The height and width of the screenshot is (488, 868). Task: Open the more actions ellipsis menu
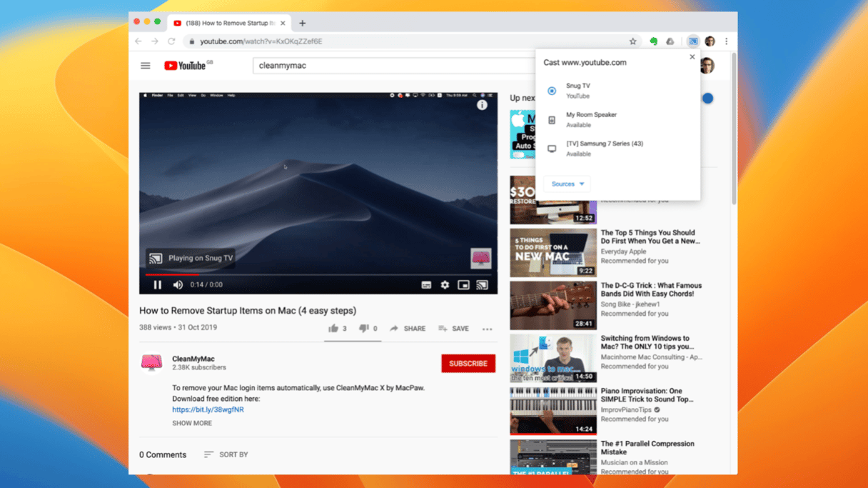487,329
